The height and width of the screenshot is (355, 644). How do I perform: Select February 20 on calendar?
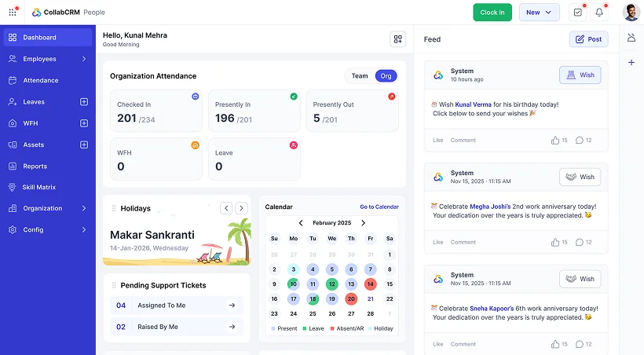click(351, 298)
